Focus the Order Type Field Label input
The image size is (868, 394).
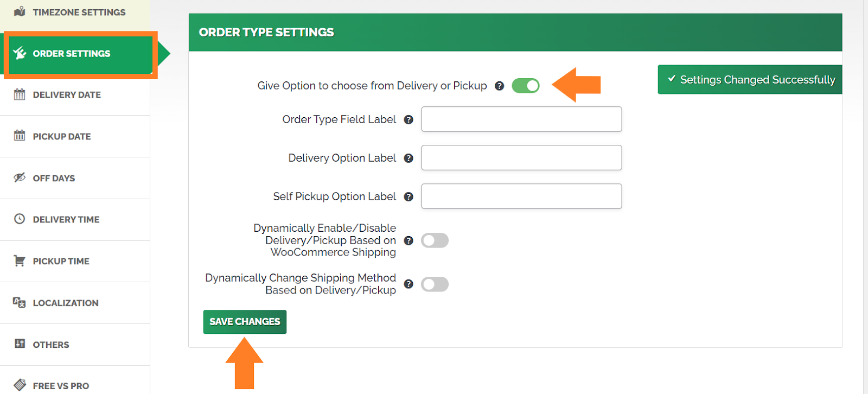[x=521, y=119]
